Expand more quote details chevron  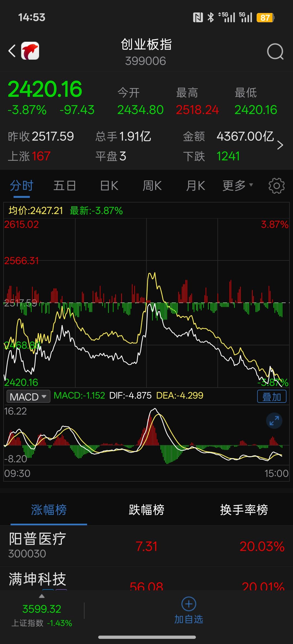pyautogui.click(x=280, y=145)
